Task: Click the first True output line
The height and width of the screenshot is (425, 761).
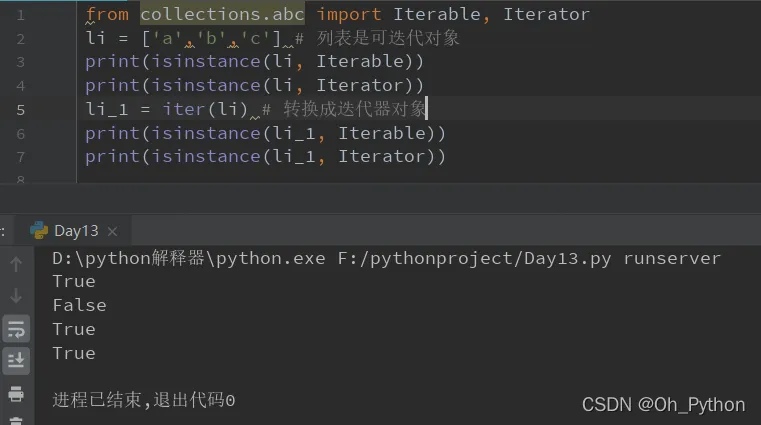Action: pos(74,282)
